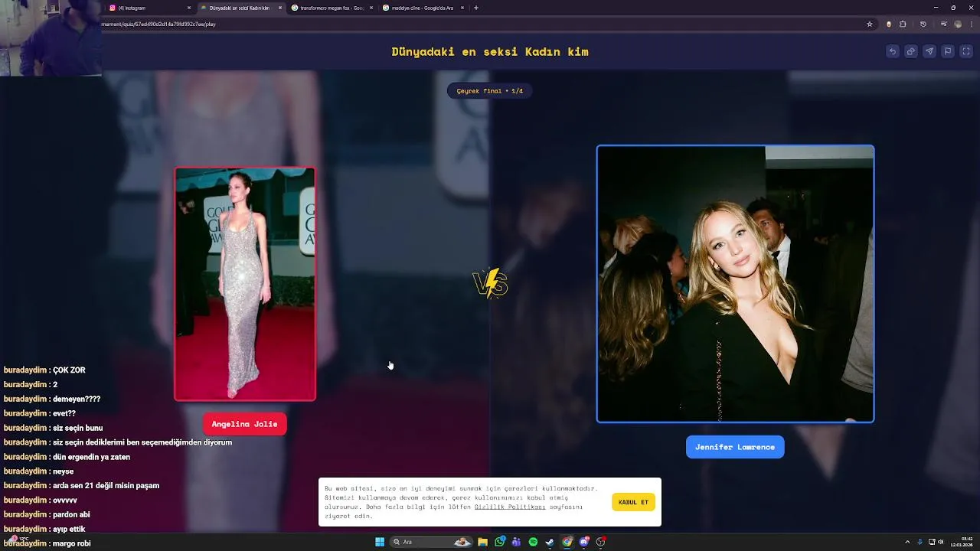980x551 pixels.
Task: Click the volume icon in system tray
Action: tap(941, 542)
